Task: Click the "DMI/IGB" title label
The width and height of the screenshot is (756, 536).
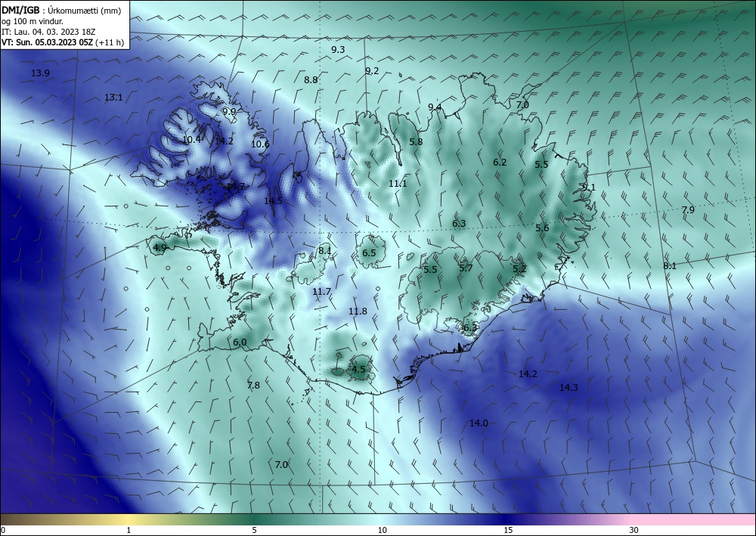Action: [19, 10]
